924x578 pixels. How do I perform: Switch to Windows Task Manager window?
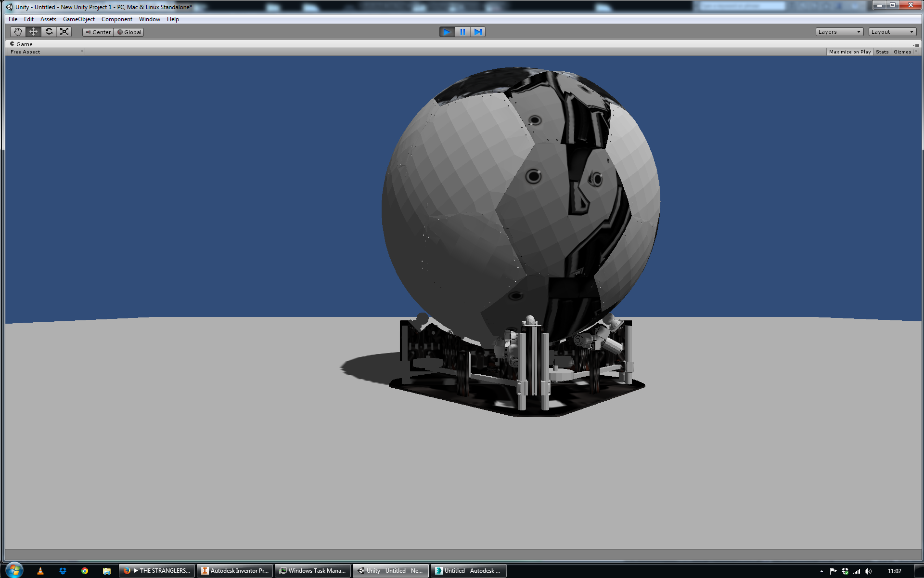tap(313, 571)
